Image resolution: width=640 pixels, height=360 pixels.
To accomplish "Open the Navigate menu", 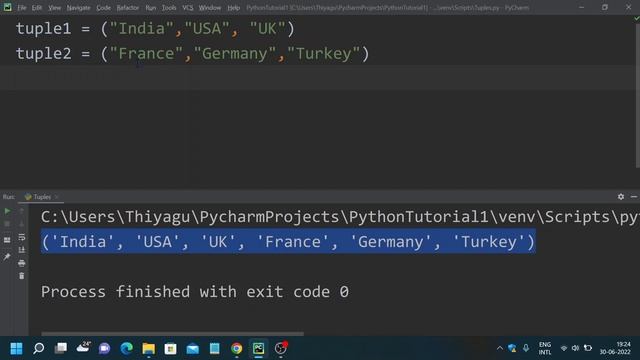I will point(78,8).
